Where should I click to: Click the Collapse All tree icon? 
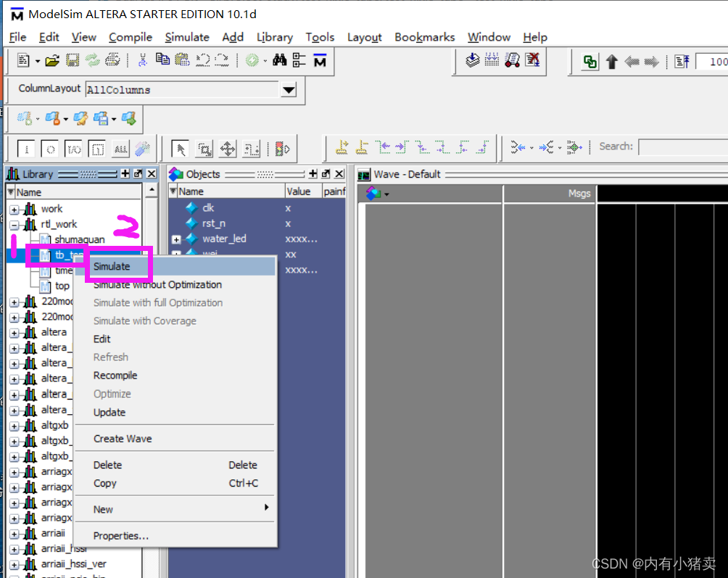click(x=299, y=60)
